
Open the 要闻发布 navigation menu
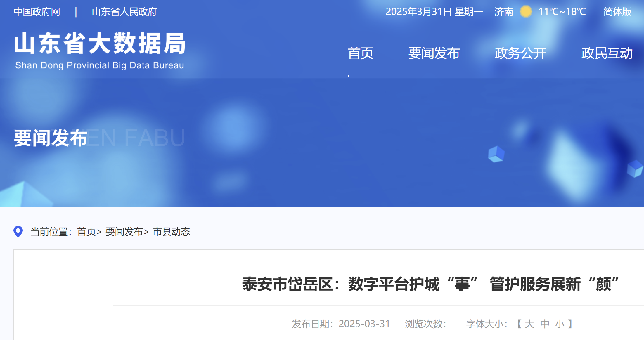434,53
